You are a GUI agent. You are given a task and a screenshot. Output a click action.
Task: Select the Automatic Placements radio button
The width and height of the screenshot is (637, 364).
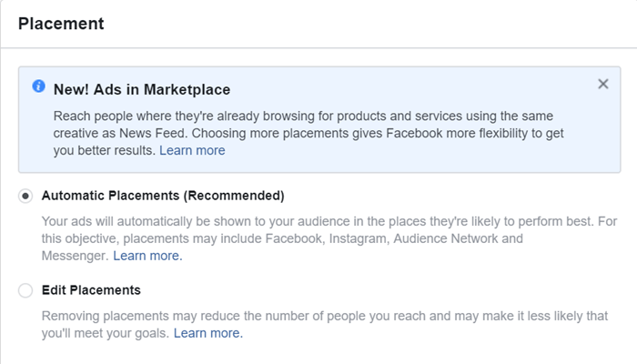(x=25, y=196)
